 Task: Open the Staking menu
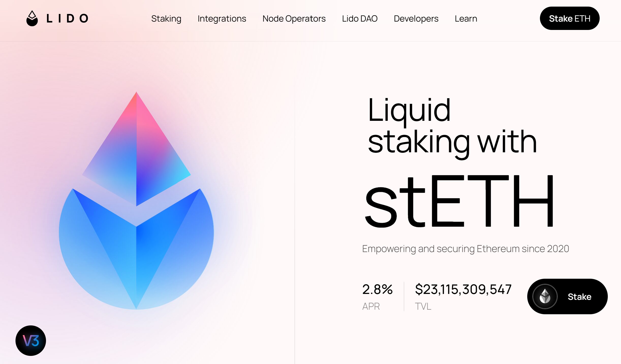coord(166,19)
